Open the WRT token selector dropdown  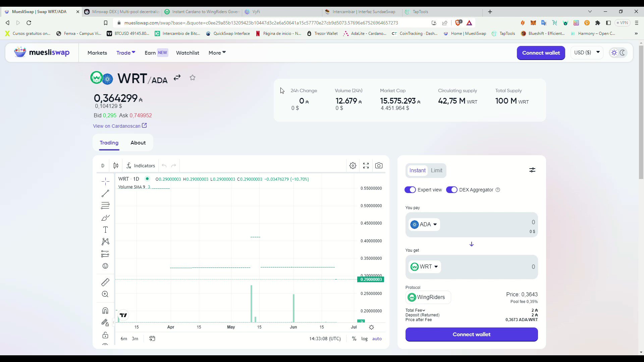[x=425, y=267]
